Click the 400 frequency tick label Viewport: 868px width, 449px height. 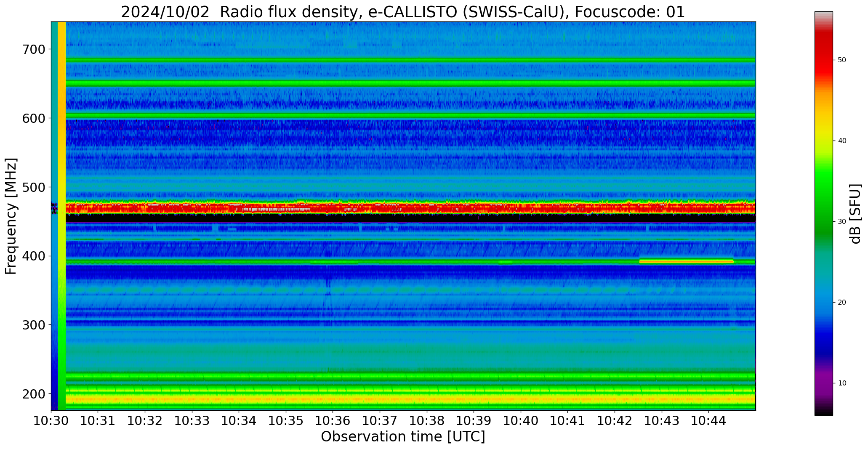(x=33, y=256)
